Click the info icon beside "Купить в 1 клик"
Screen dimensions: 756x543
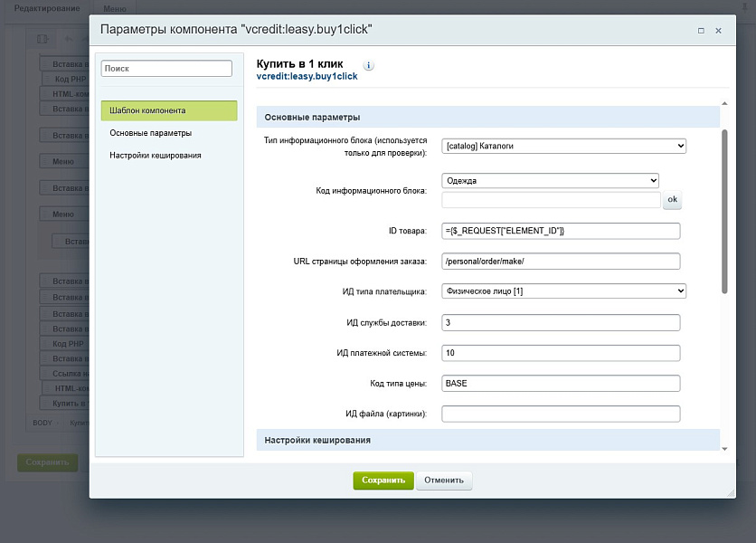click(x=369, y=66)
